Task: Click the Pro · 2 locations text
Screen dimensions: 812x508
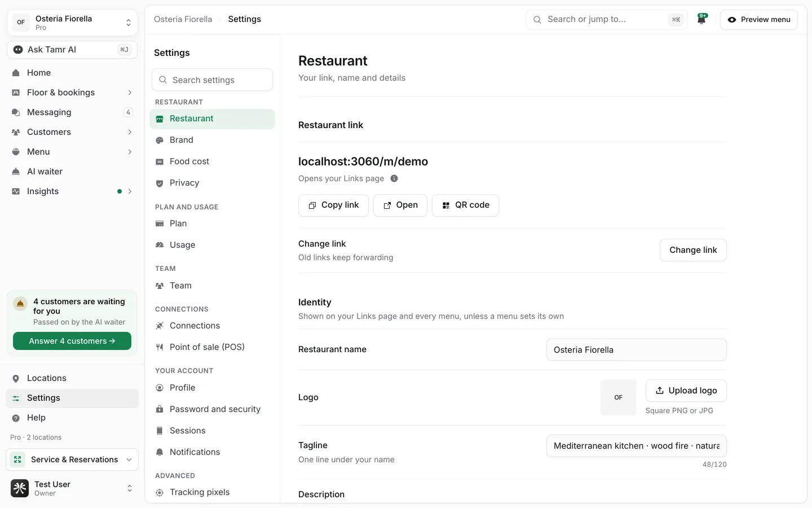Action: click(x=36, y=437)
